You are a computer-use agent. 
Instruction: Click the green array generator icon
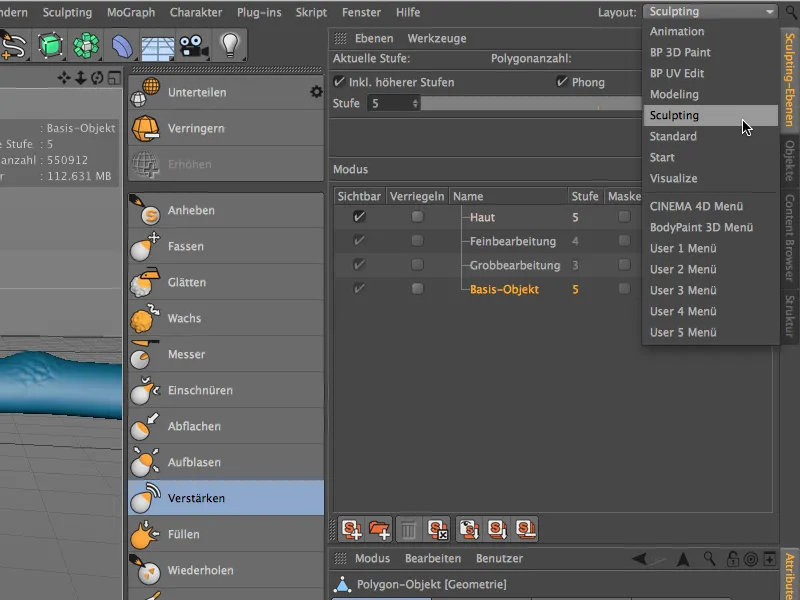point(86,45)
